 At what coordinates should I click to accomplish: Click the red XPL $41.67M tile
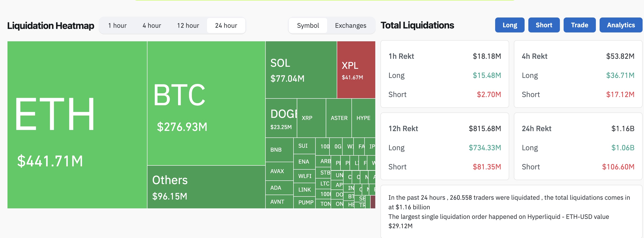pyautogui.click(x=356, y=70)
